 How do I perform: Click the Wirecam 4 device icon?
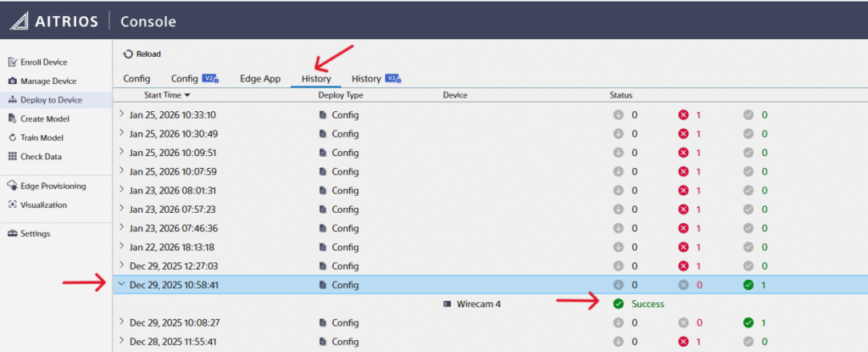447,304
